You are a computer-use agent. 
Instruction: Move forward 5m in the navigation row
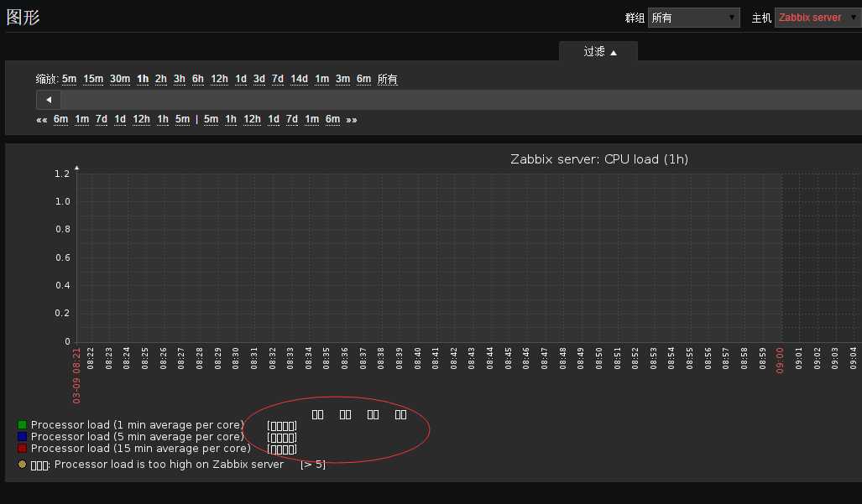(212, 119)
